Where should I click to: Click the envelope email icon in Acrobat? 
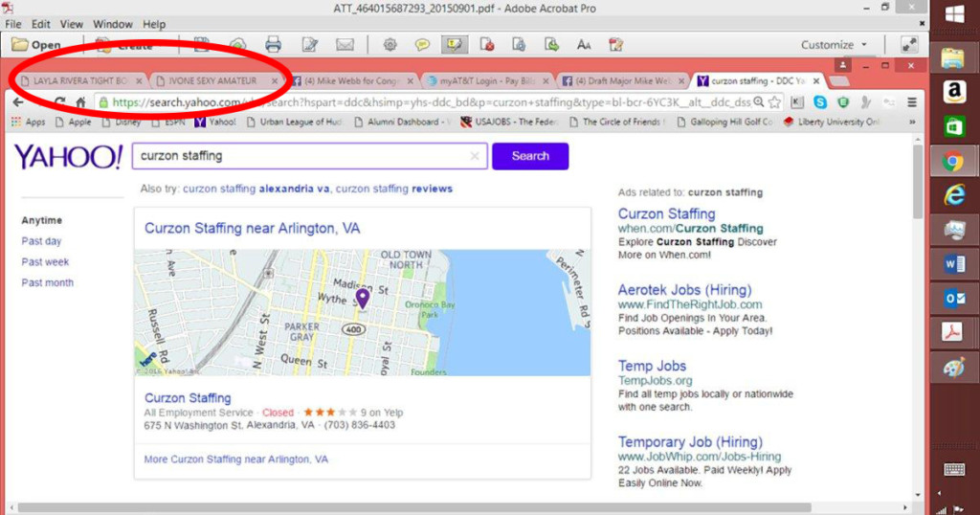coord(345,45)
